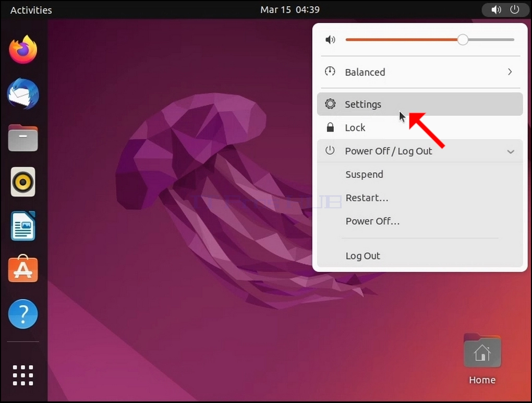Choose Power Off… from the submenu

tap(420, 221)
